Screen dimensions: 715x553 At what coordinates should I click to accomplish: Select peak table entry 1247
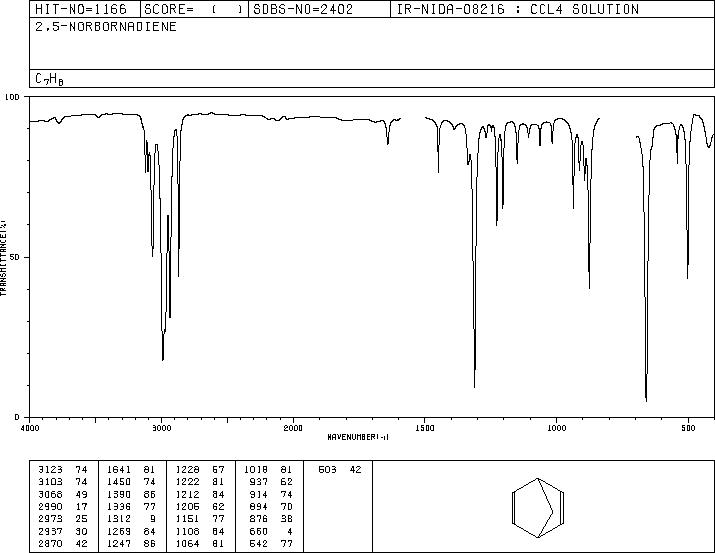119,543
